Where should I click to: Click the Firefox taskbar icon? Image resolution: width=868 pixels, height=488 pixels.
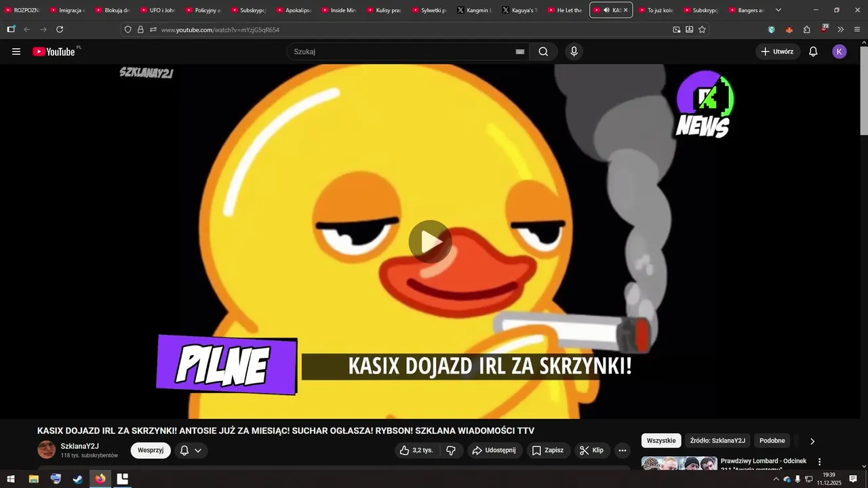pos(100,479)
